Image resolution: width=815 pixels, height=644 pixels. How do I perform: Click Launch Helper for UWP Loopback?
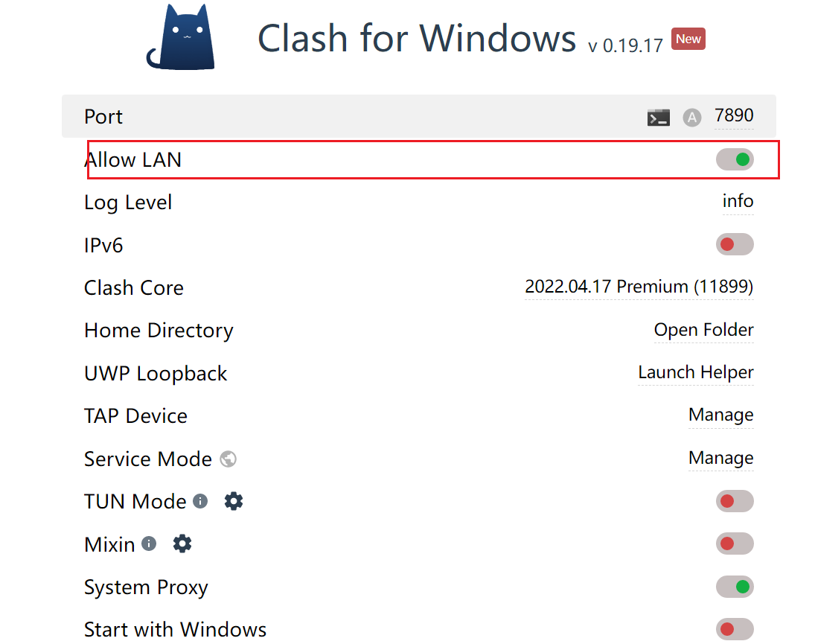[x=695, y=372]
